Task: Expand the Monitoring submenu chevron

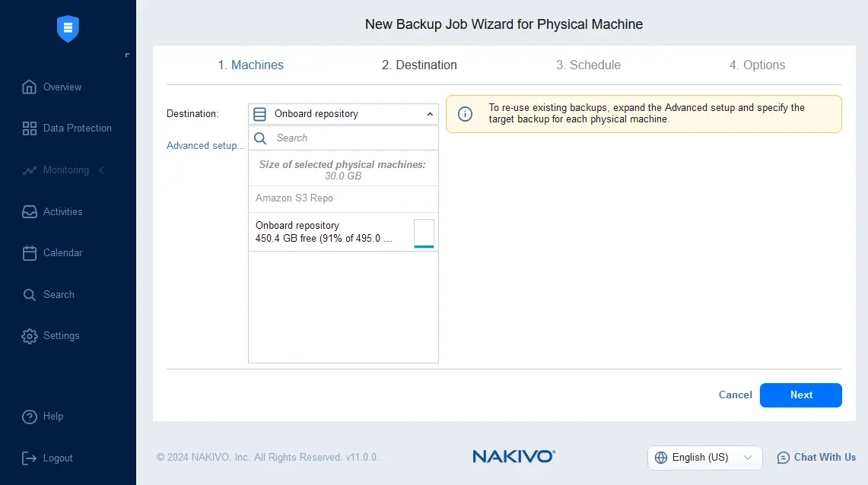Action: (101, 170)
